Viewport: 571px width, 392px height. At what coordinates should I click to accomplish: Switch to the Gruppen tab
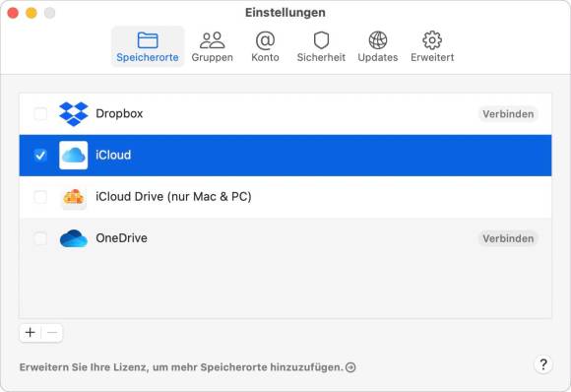click(212, 46)
